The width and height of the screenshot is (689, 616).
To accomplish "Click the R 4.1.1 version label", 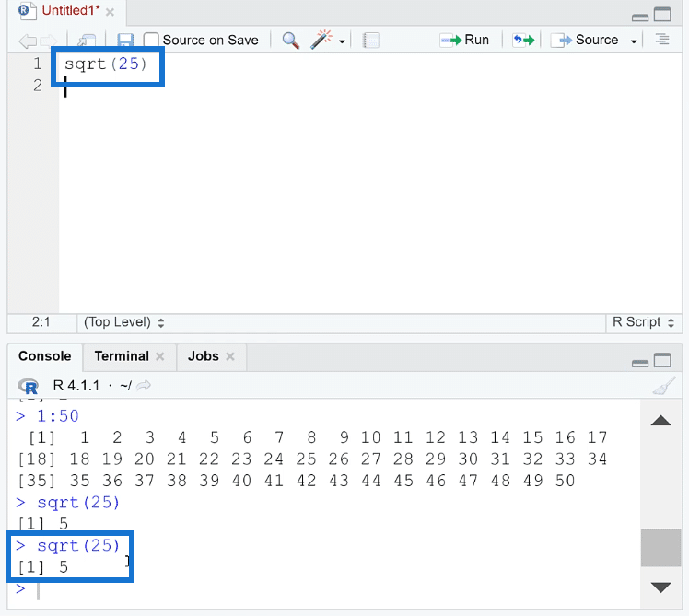I will 76,386.
